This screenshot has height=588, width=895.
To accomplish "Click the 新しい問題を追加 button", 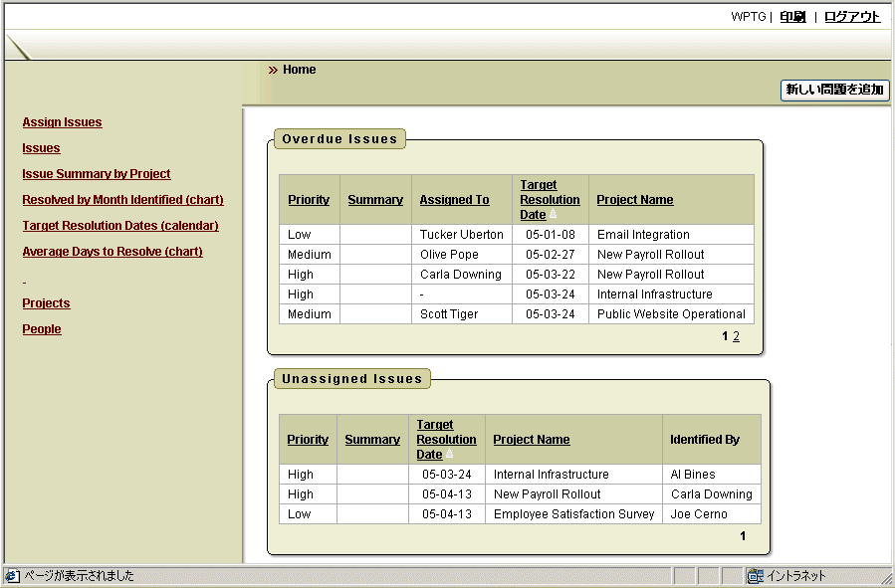I will coord(834,90).
